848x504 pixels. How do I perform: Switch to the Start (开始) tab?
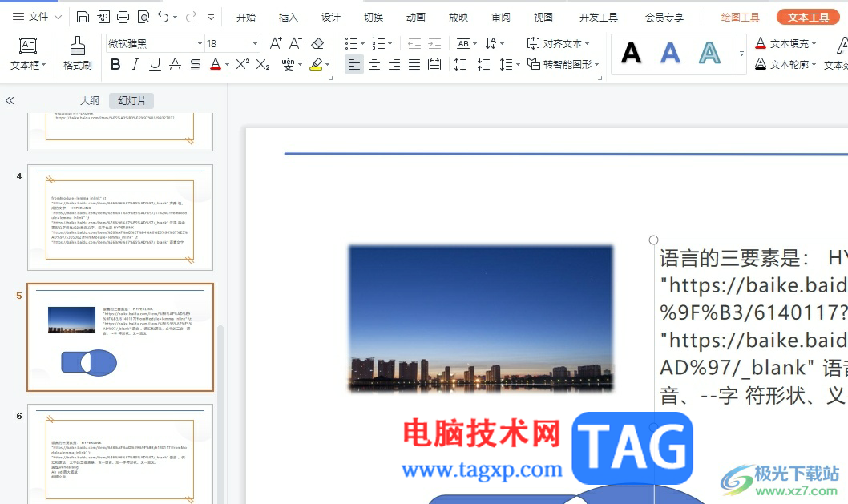[x=245, y=18]
